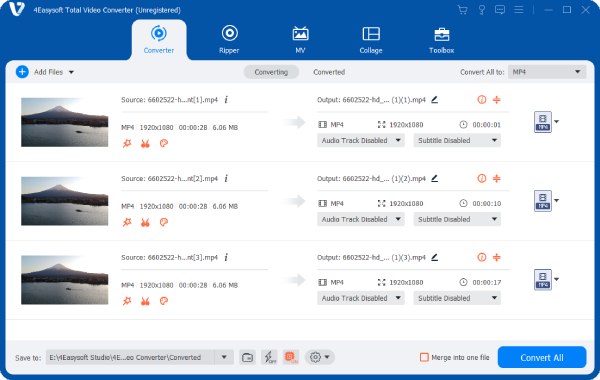Toggle the orange GPU high-speed conversion icon

tap(291, 357)
